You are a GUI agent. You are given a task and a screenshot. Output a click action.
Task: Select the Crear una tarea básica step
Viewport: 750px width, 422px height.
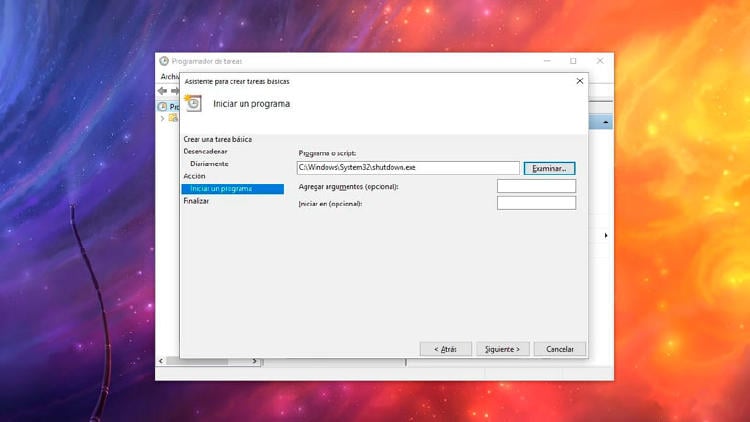tap(217, 139)
